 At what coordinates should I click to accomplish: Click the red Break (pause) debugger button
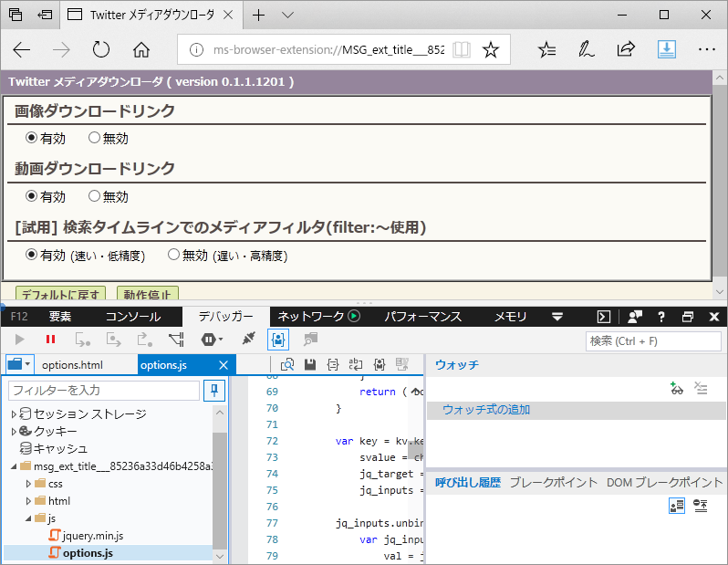pyautogui.click(x=50, y=340)
